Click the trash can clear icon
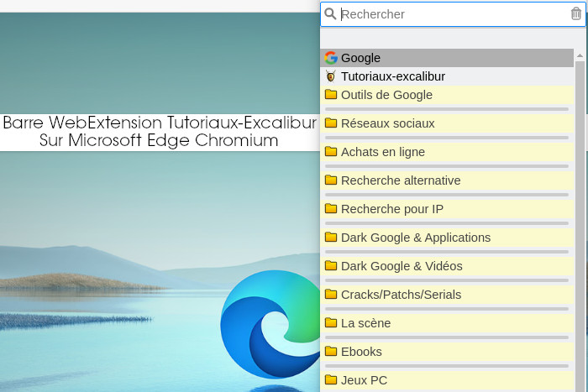 pos(576,14)
